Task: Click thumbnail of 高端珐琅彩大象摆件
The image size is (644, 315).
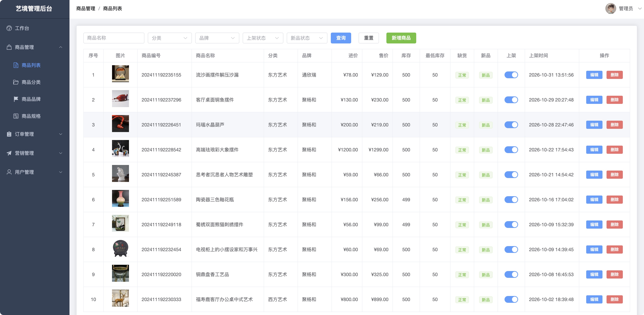Action: (120, 149)
